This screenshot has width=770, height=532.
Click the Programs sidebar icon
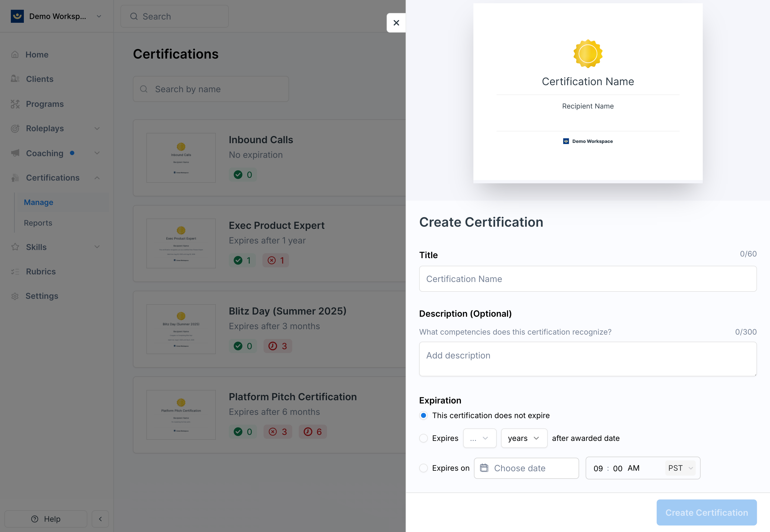tap(15, 104)
